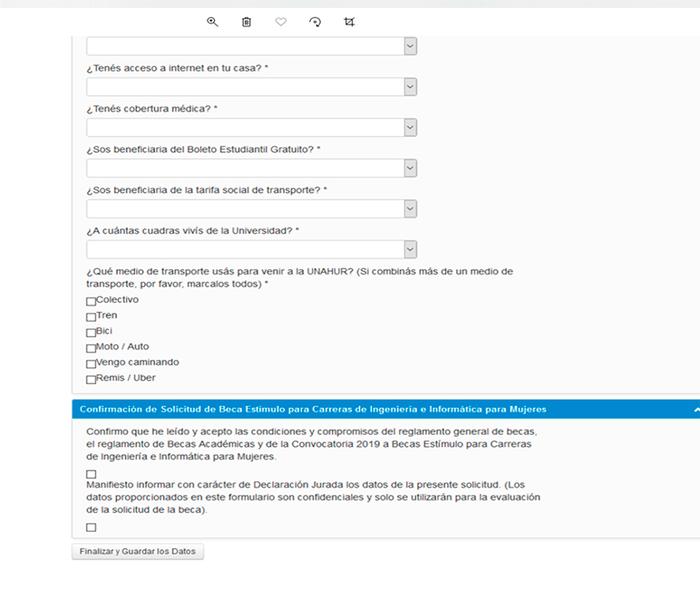The width and height of the screenshot is (700, 590).
Task: Click the Boleto Estudiantil Gratuito question label
Action: coord(204,150)
